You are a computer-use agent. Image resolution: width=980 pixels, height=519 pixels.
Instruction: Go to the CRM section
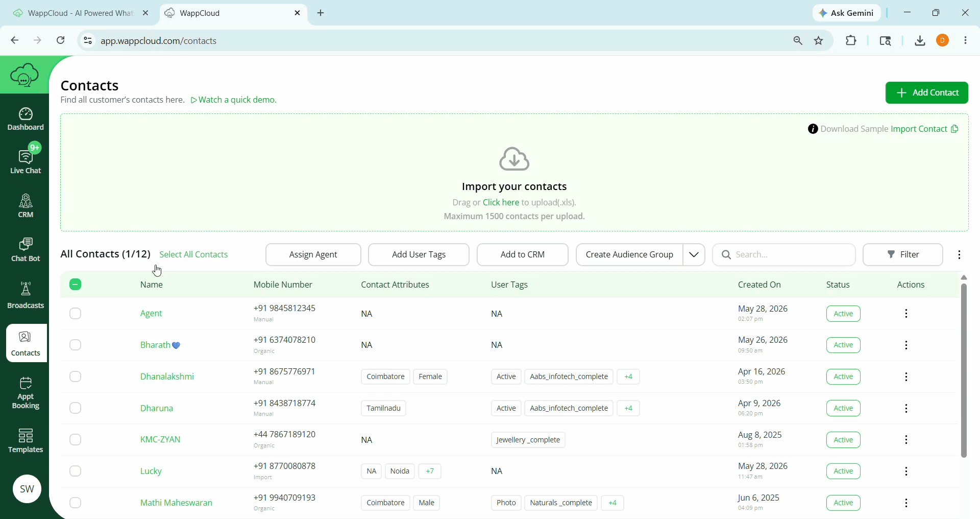click(x=26, y=206)
